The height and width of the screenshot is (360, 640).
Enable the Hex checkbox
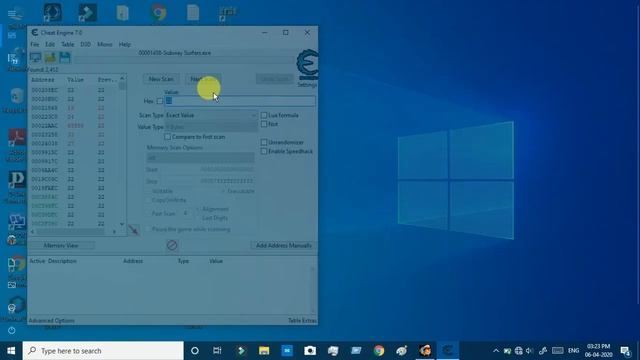coord(160,101)
